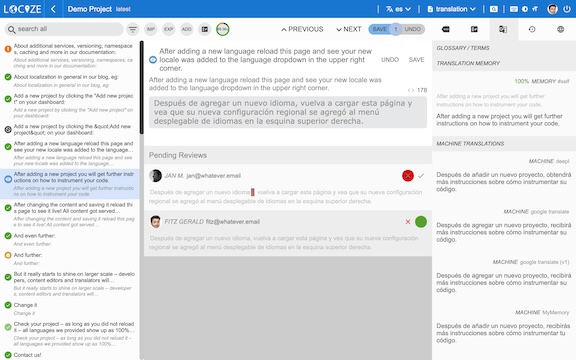This screenshot has height=360, width=576.
Task: Apply the MACHINE MyMemory translation suggestion
Action: (x=503, y=333)
